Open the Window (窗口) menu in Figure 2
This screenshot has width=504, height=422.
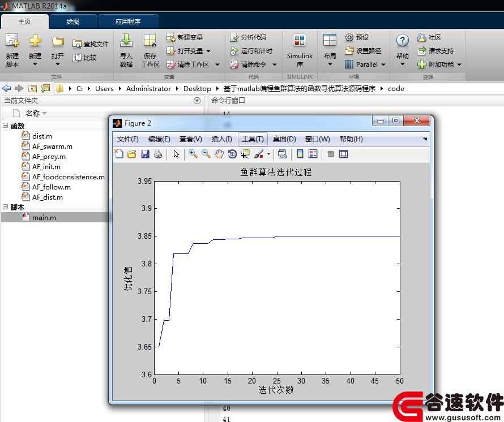(x=317, y=139)
